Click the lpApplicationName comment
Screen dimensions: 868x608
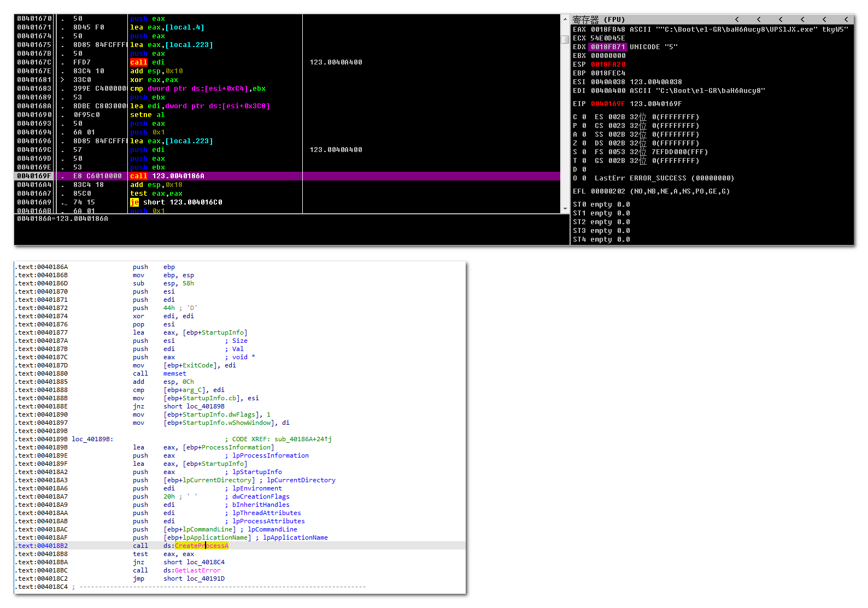pos(292,537)
